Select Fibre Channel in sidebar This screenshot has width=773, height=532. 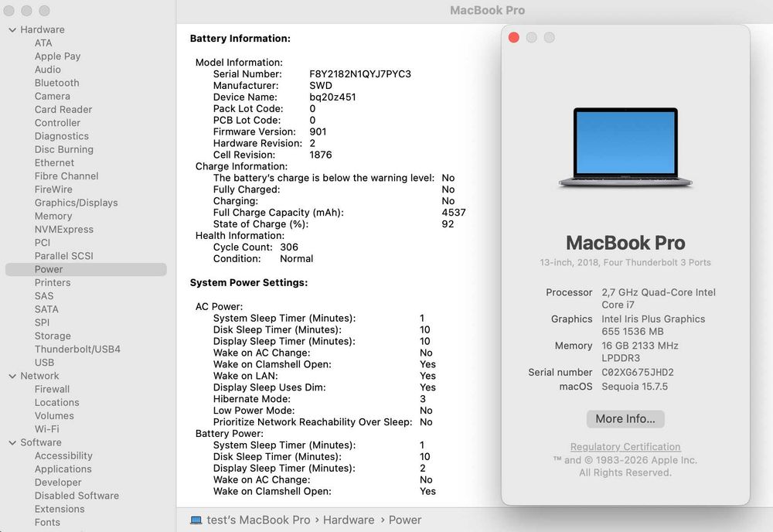66,176
